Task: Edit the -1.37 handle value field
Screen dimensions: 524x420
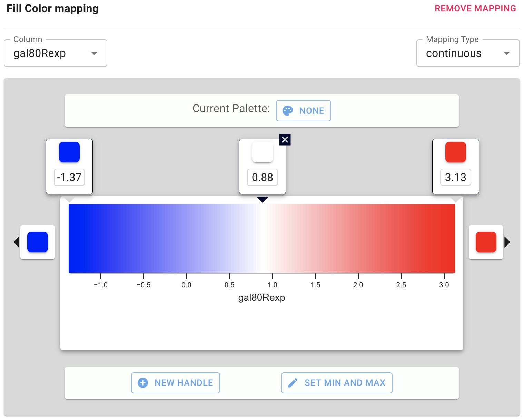Action: (x=69, y=177)
